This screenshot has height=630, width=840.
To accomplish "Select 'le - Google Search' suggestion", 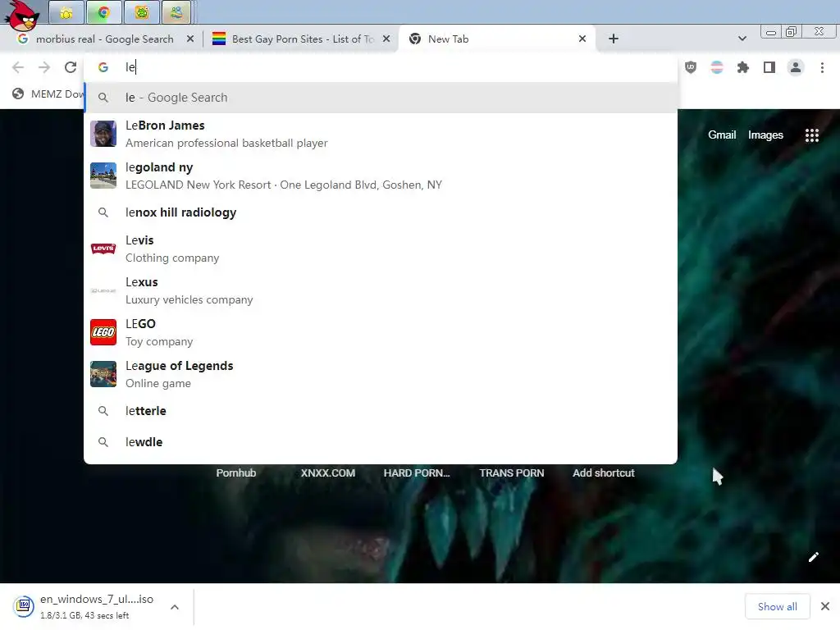I will click(381, 98).
